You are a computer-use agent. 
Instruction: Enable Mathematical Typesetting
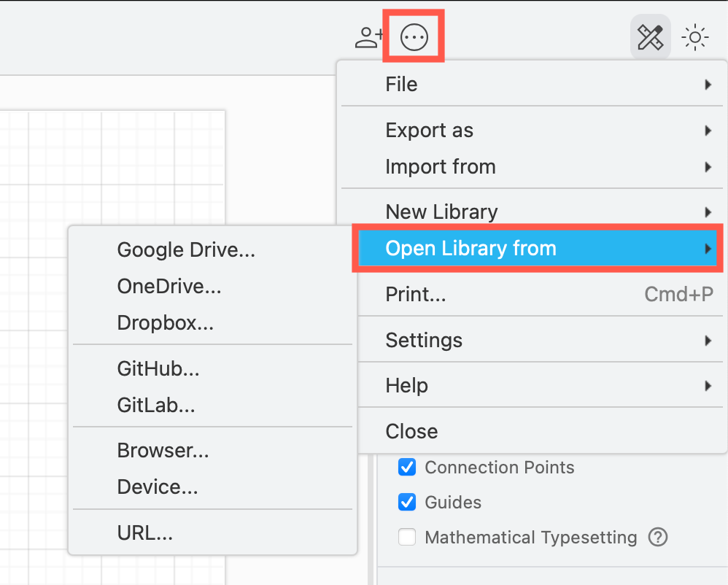pyautogui.click(x=407, y=537)
